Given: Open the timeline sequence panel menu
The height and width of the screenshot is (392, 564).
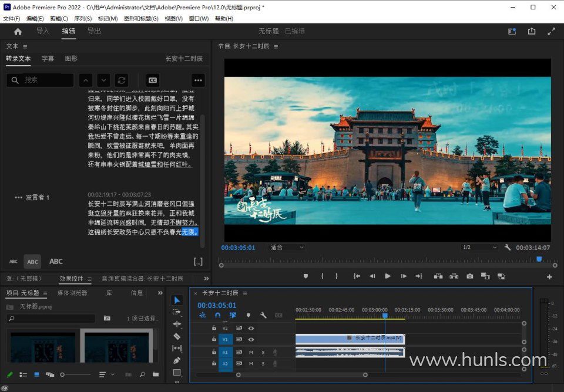Looking at the screenshot, I should tap(245, 293).
